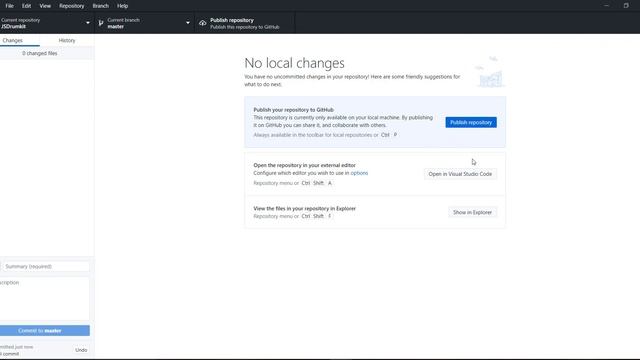640x360 pixels.
Task: Click the Commit to master button
Action: click(44, 331)
